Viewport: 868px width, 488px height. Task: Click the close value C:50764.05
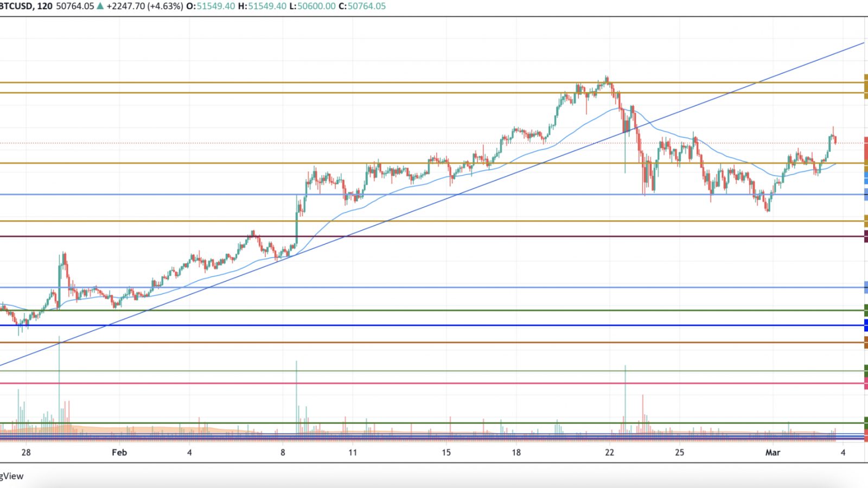[362, 7]
